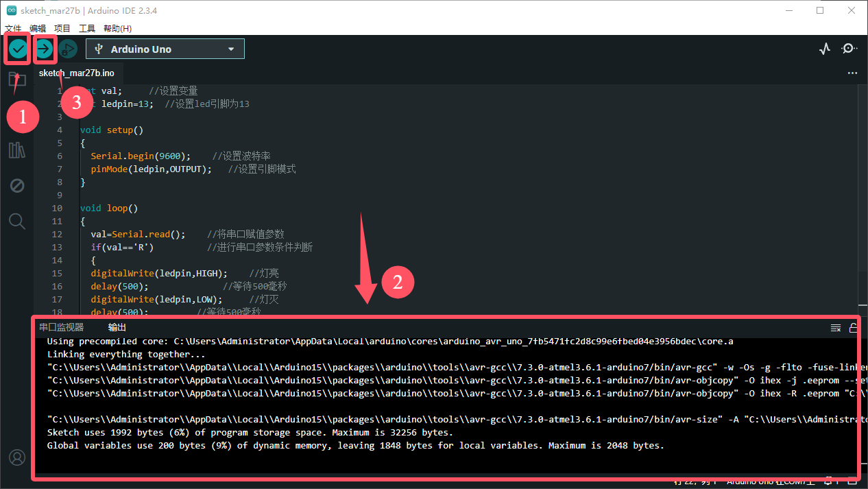Click the Verify checkmark button
The image size is (868, 489).
(x=18, y=49)
